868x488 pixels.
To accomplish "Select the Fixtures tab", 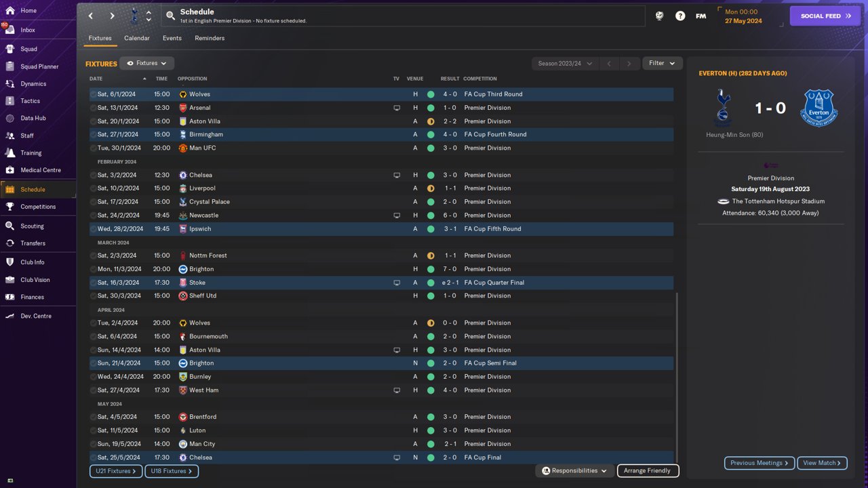I will point(100,38).
